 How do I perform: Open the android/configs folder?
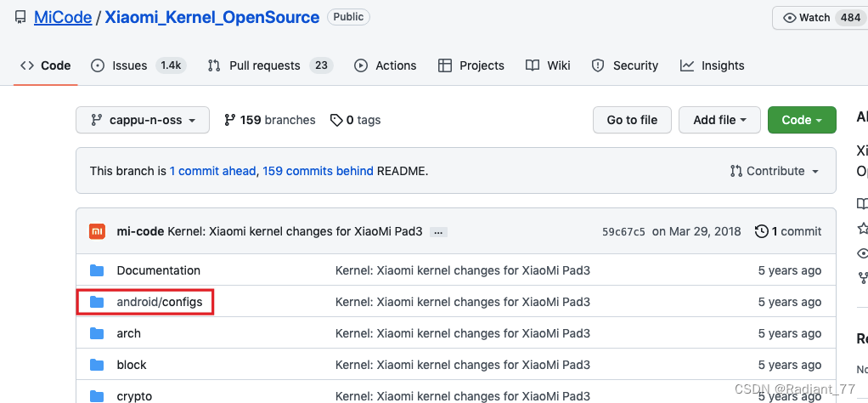click(160, 302)
